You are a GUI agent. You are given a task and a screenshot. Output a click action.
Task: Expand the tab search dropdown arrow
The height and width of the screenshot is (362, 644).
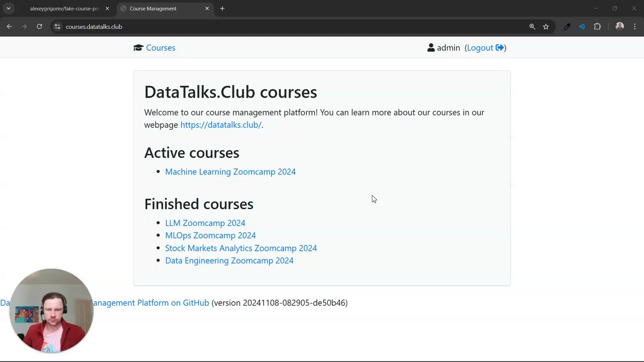pos(9,9)
